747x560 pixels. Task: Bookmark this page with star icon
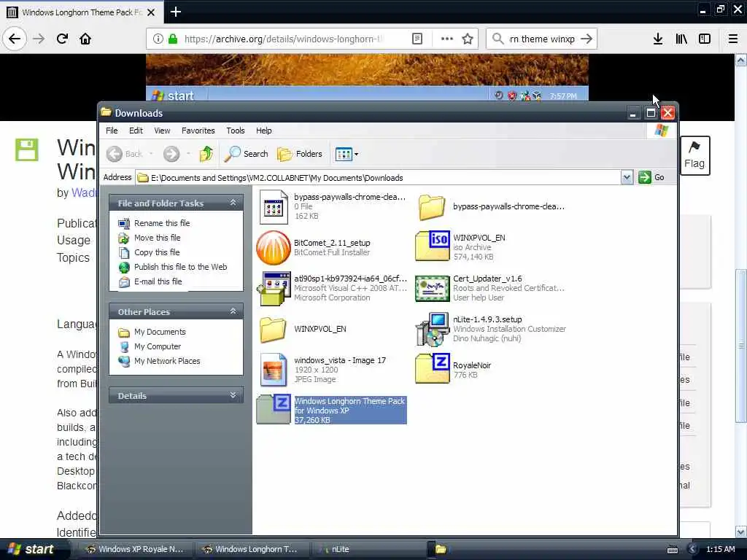468,39
